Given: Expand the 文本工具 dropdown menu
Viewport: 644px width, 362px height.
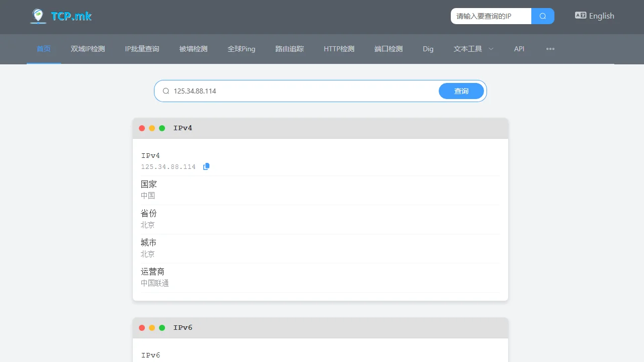Looking at the screenshot, I should pos(473,49).
